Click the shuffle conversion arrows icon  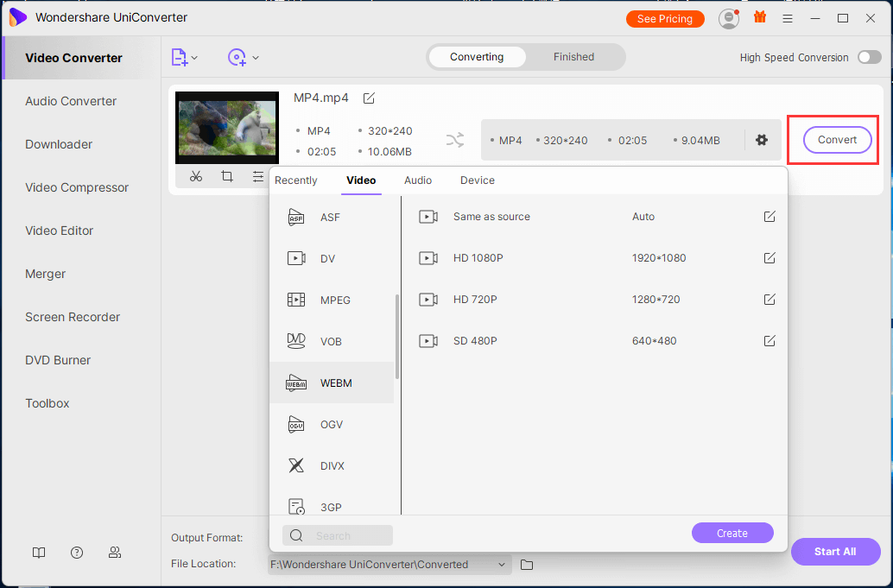coord(455,140)
